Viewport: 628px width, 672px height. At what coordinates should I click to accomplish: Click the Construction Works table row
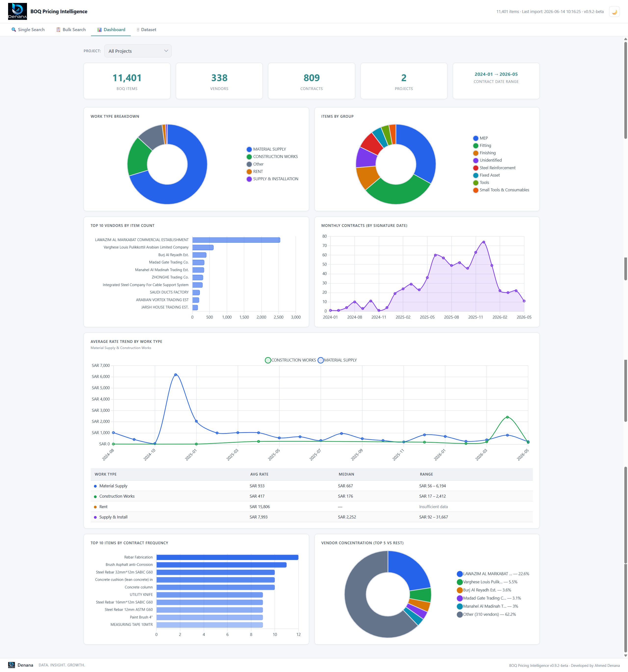pyautogui.click(x=312, y=496)
